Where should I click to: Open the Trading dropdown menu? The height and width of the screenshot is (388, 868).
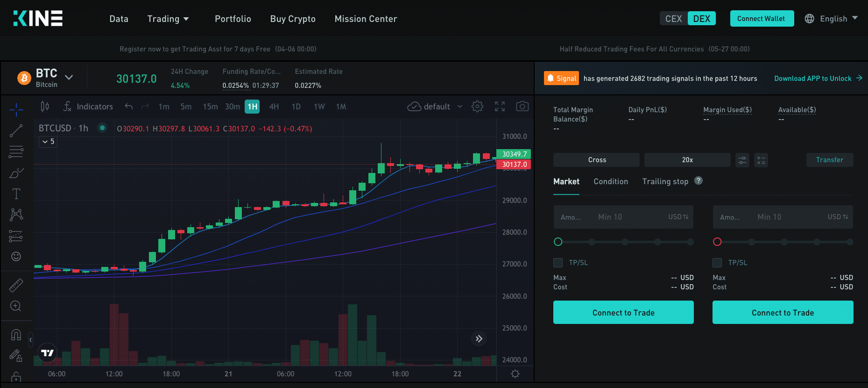[168, 19]
